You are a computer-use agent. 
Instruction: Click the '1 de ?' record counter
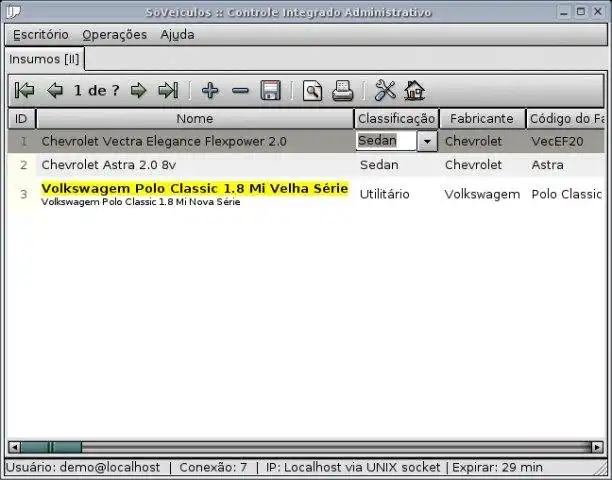96,91
